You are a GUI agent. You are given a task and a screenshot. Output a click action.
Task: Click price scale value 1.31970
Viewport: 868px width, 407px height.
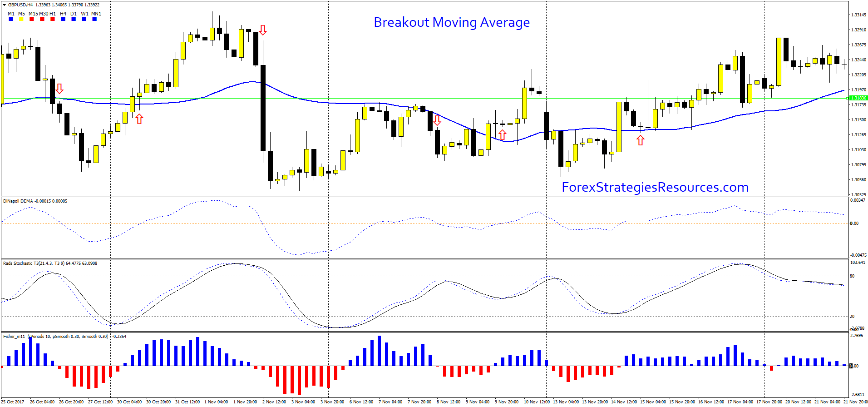click(858, 90)
